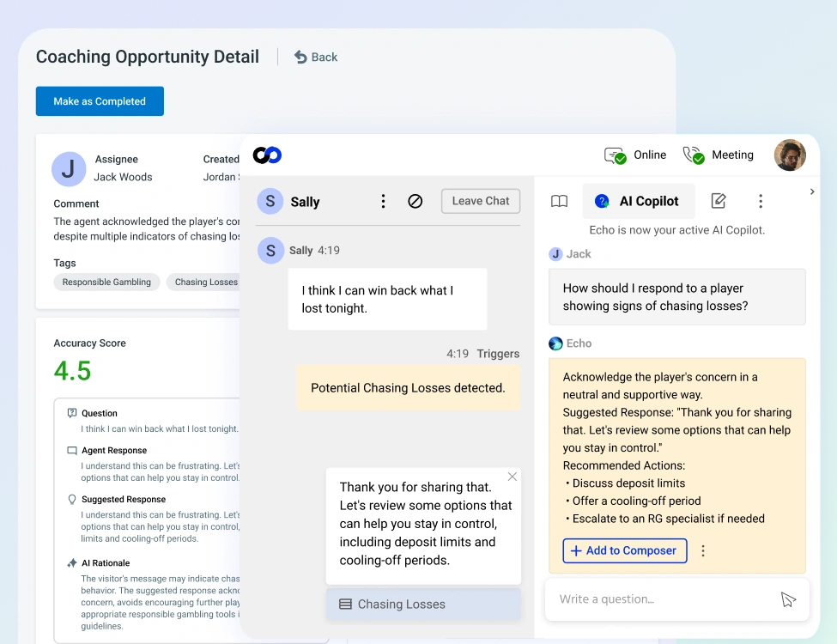Image resolution: width=837 pixels, height=644 pixels.
Task: Open the AI Copilot panel kebab menu
Action: 761,201
